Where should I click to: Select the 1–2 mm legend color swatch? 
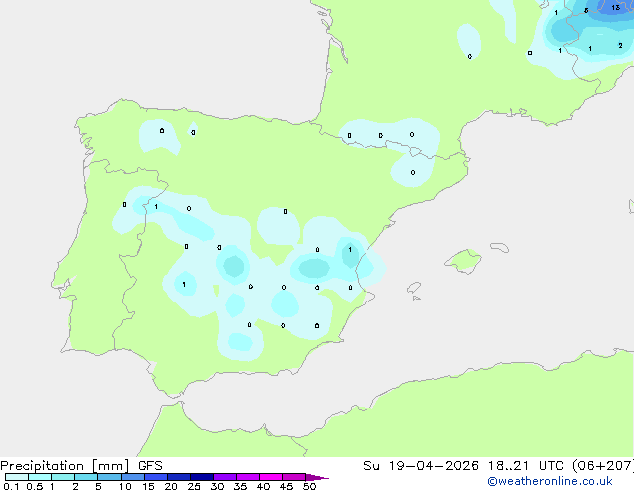(x=63, y=477)
